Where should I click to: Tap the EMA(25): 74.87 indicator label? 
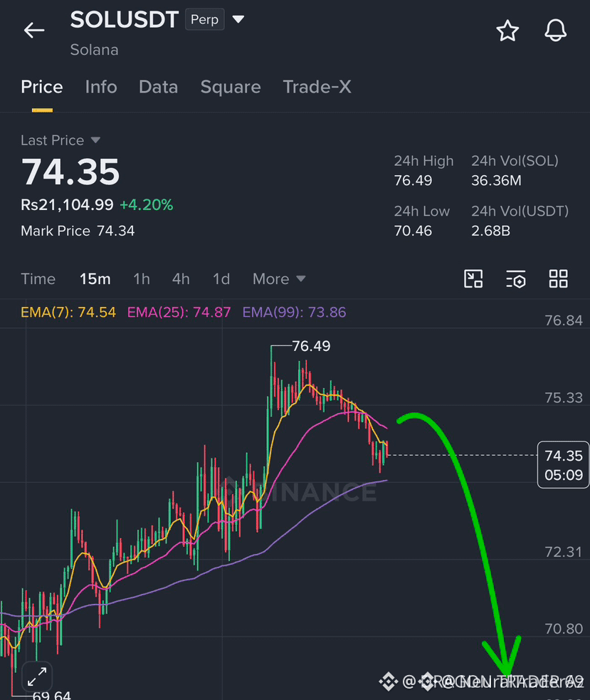(179, 312)
